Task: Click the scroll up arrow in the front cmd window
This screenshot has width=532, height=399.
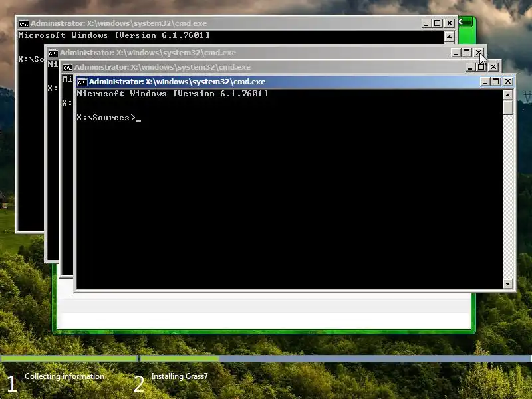Action: pos(507,95)
